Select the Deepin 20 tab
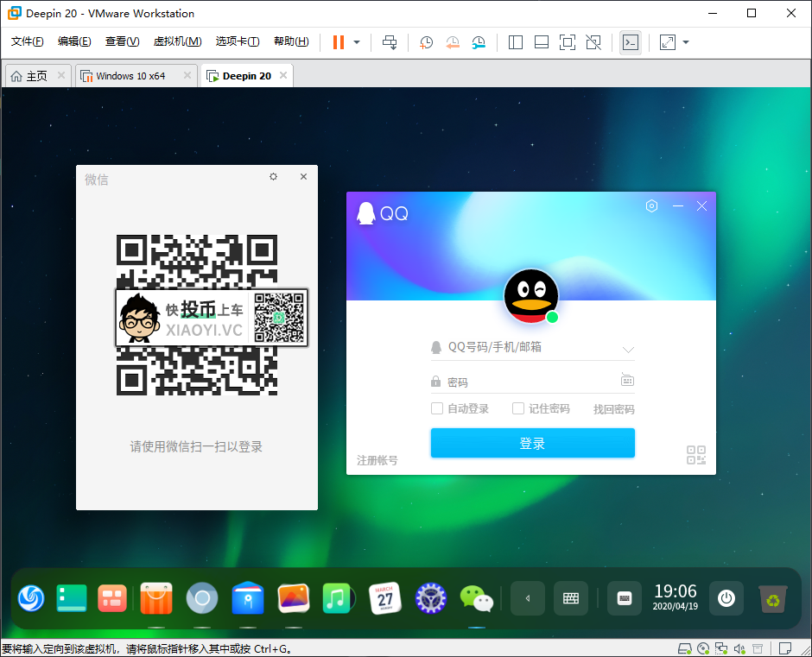Viewport: 812px width, 657px height. [x=246, y=76]
